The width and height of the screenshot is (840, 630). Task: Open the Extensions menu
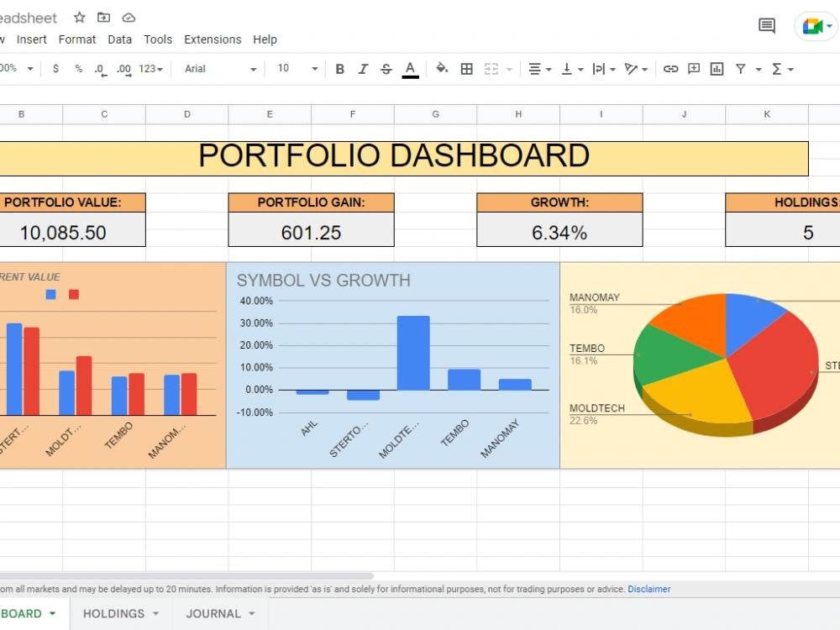click(213, 39)
